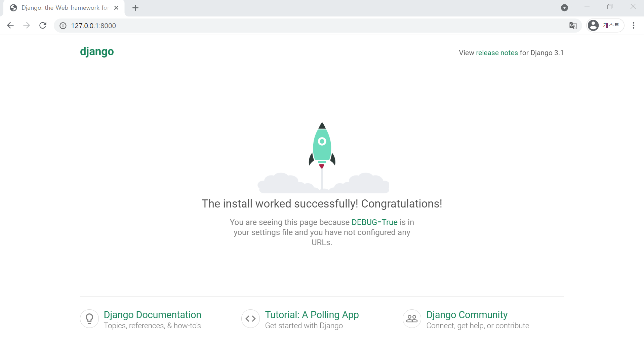The height and width of the screenshot is (340, 644).
Task: Click the code brackets tutorial icon
Action: (251, 318)
